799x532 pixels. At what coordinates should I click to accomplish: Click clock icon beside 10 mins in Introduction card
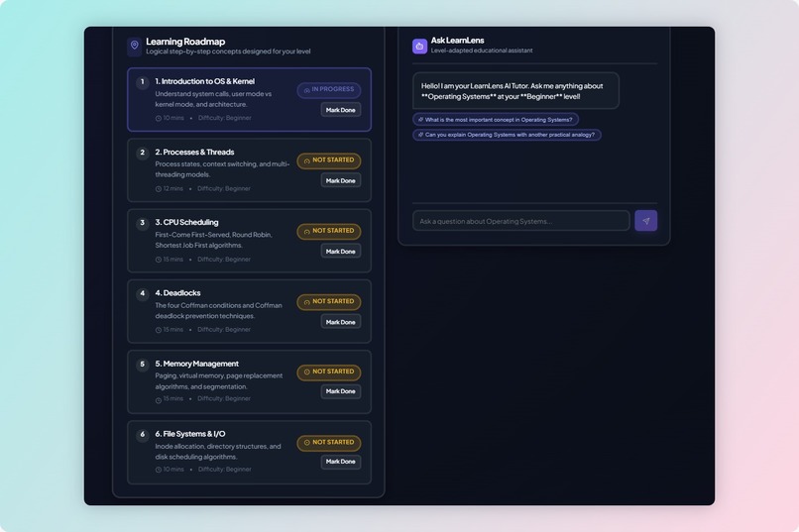tap(159, 118)
